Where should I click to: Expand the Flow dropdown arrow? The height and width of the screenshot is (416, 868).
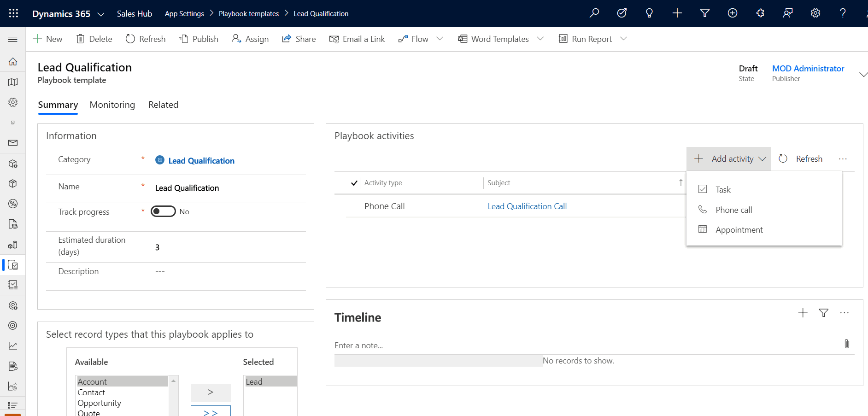(x=440, y=39)
